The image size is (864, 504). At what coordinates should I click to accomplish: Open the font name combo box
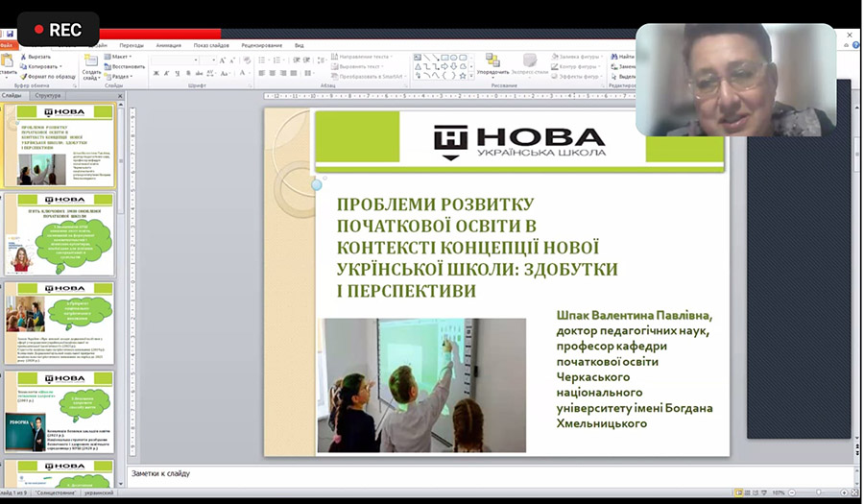click(176, 60)
